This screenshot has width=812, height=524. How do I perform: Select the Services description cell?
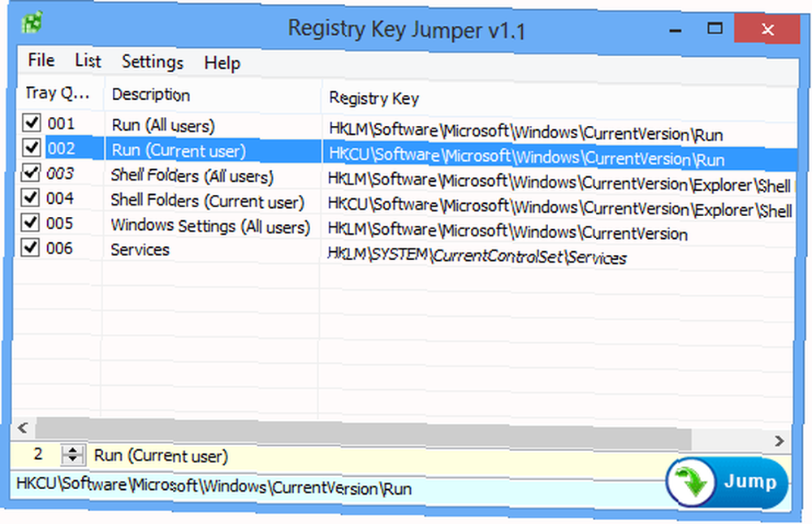[140, 250]
